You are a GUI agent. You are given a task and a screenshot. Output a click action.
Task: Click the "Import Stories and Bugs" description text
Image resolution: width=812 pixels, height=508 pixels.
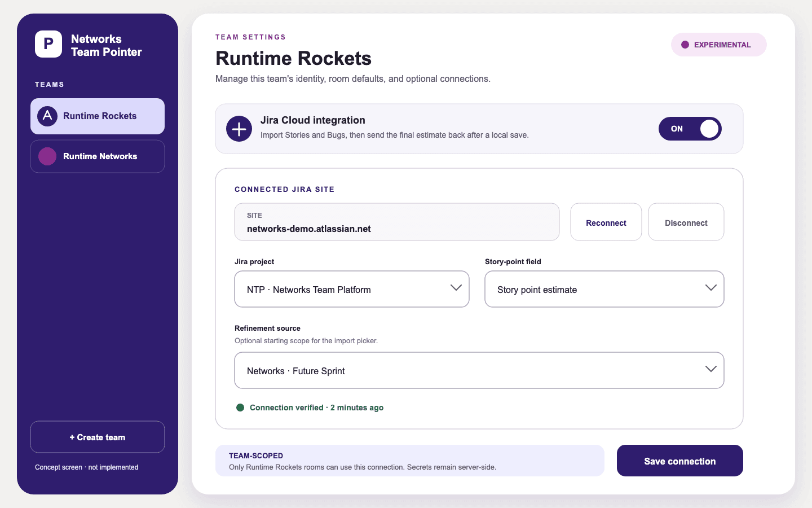(395, 135)
